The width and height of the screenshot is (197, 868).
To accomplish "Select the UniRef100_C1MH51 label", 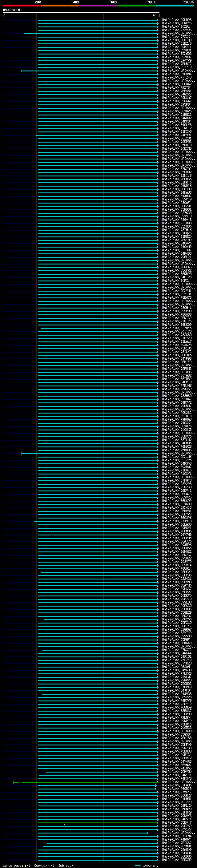I will (x=176, y=799).
